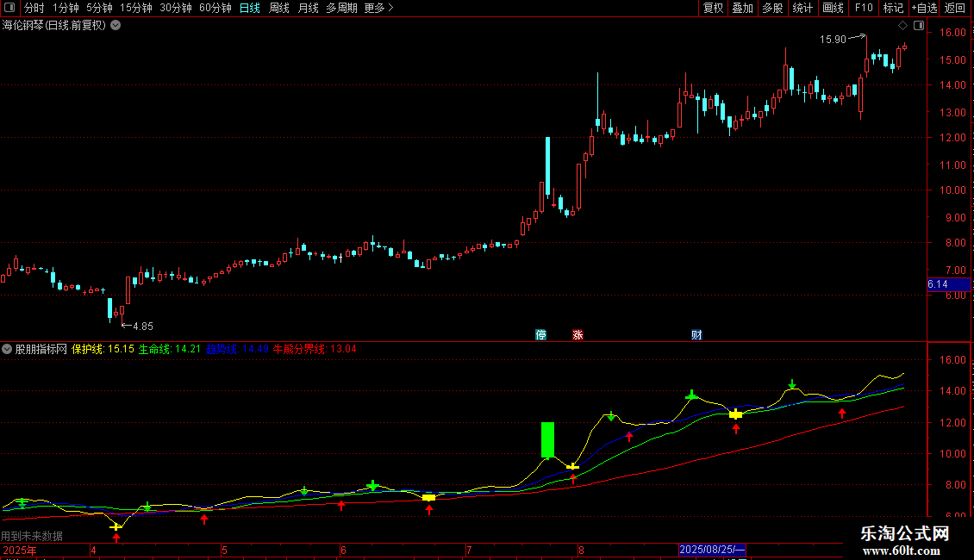Click the 股朋指标网 indicator name
The height and width of the screenshot is (560, 974).
tap(41, 349)
